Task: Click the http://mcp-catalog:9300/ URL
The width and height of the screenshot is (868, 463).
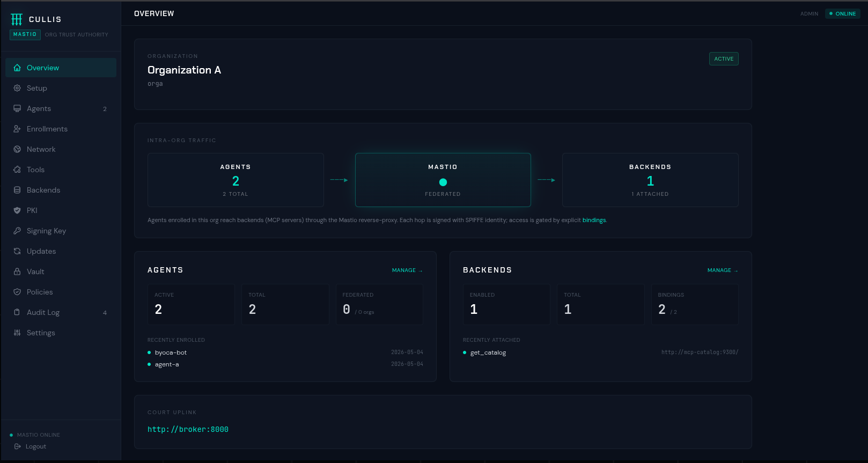Action: (x=700, y=352)
